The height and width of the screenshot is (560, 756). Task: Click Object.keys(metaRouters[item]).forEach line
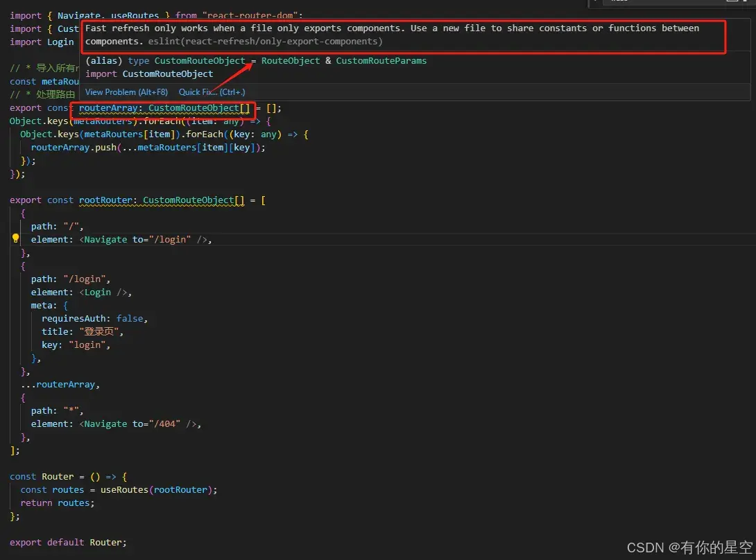[x=164, y=134]
